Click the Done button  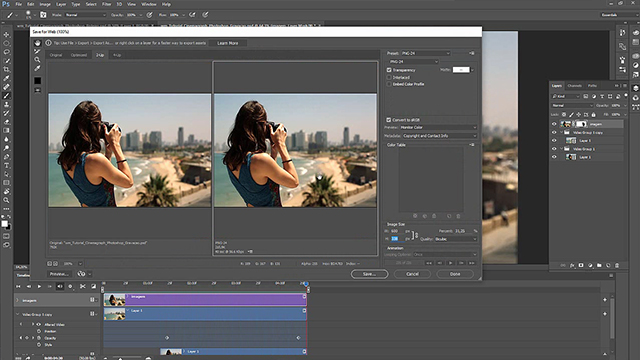click(x=455, y=274)
